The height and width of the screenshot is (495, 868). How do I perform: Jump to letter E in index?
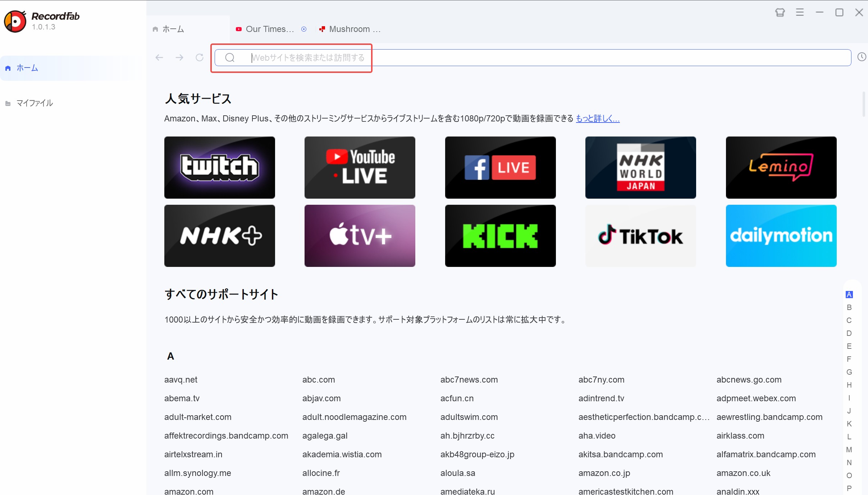[849, 346]
